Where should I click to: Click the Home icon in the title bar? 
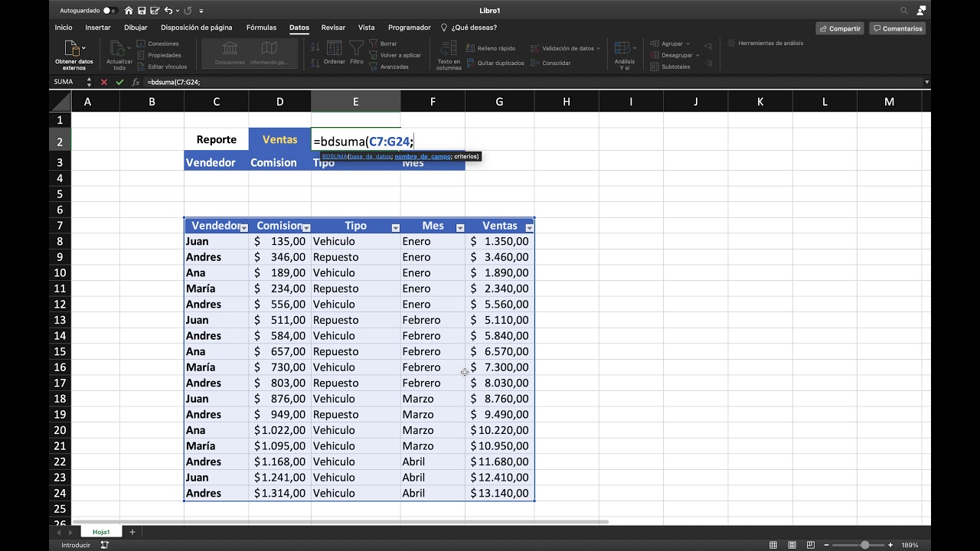pyautogui.click(x=129, y=11)
